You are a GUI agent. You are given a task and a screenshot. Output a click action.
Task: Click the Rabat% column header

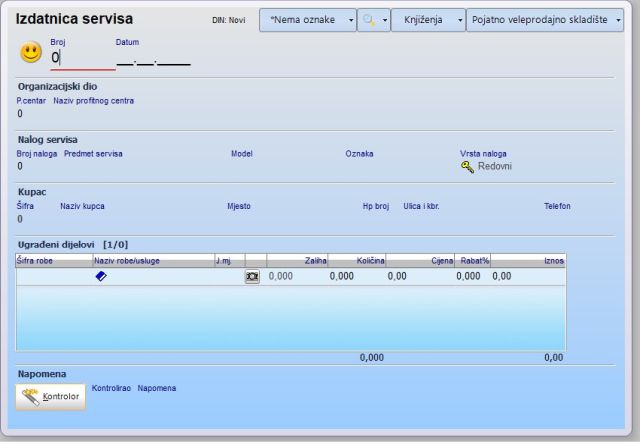pyautogui.click(x=474, y=261)
